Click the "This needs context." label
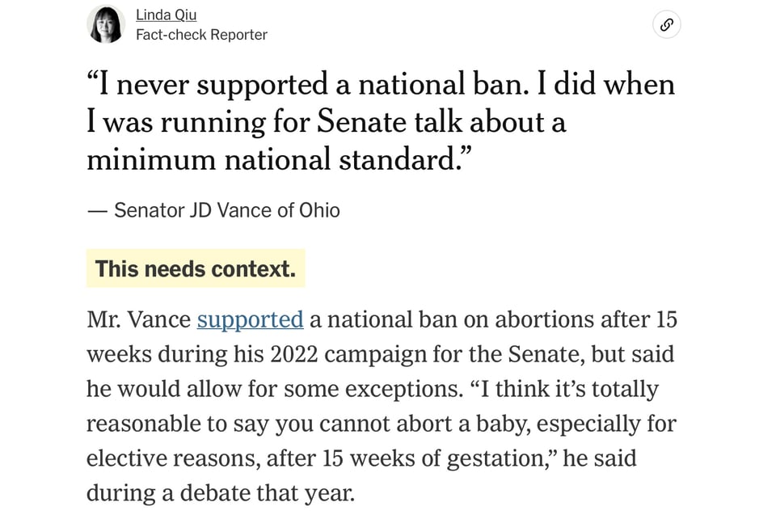Screen dimensions: 776x532 point(196,268)
